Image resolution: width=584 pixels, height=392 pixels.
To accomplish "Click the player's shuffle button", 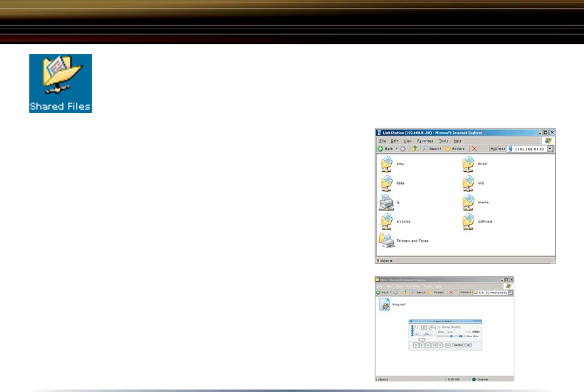I will 458,345.
